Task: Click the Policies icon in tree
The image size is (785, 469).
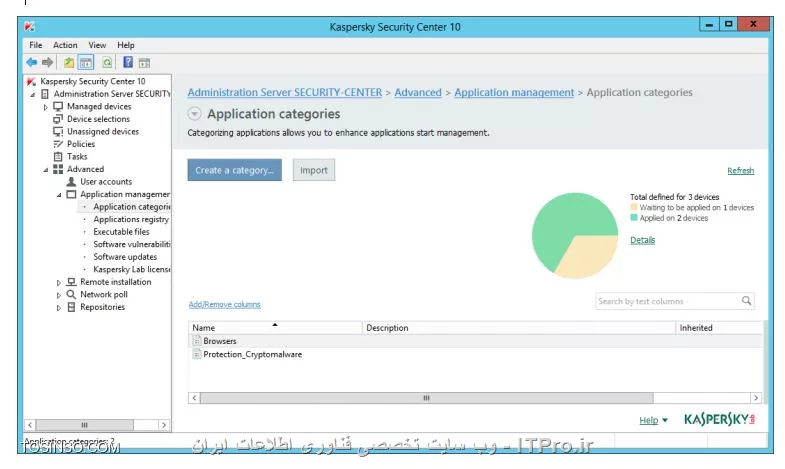Action: (58, 144)
